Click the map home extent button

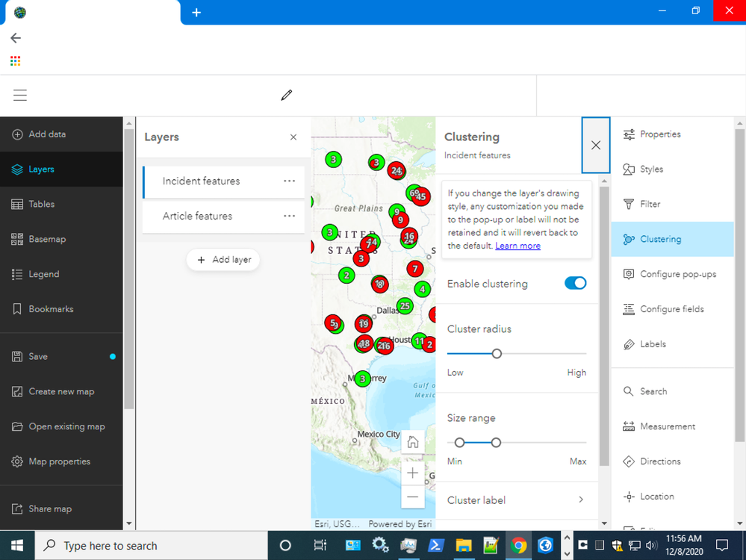(413, 442)
